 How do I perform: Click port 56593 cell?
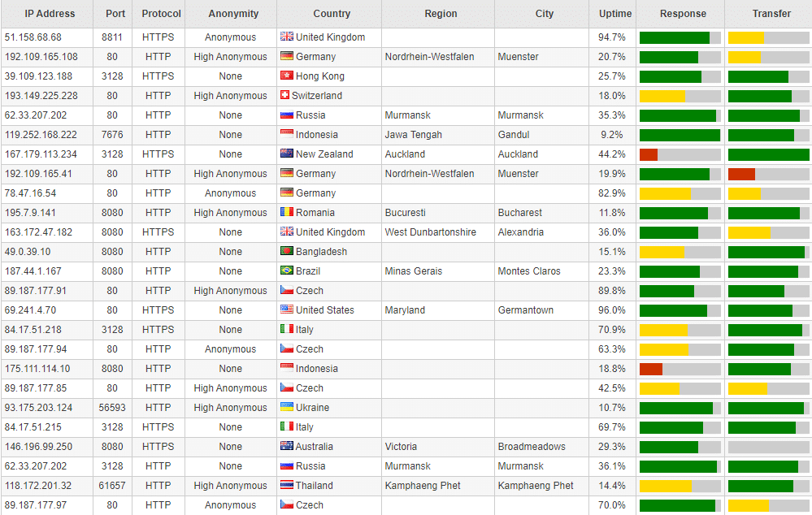pos(112,407)
